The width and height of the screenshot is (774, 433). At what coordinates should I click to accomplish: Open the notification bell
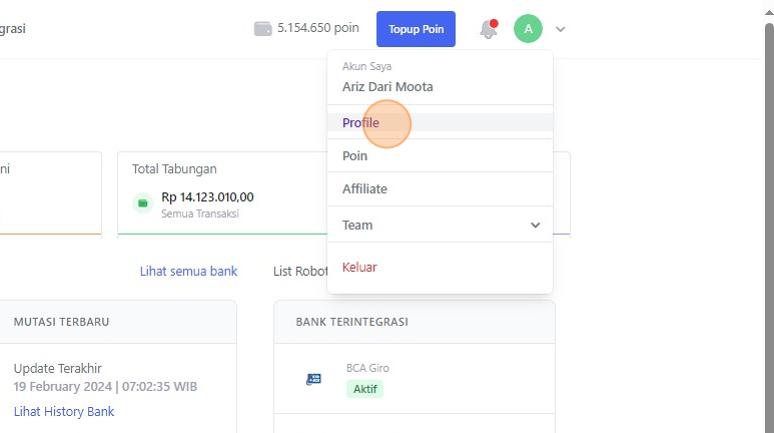tap(489, 29)
